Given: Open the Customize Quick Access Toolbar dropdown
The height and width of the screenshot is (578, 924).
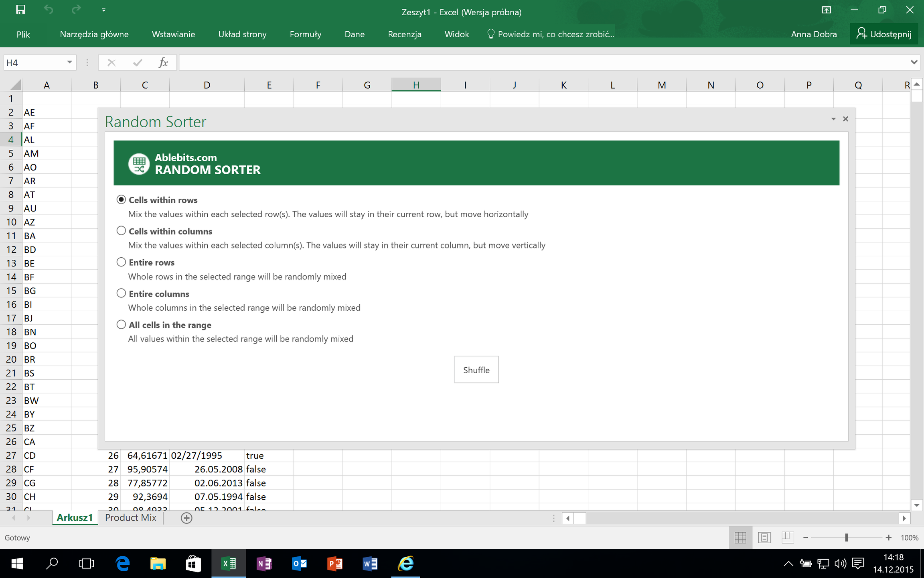Looking at the screenshot, I should [x=103, y=10].
